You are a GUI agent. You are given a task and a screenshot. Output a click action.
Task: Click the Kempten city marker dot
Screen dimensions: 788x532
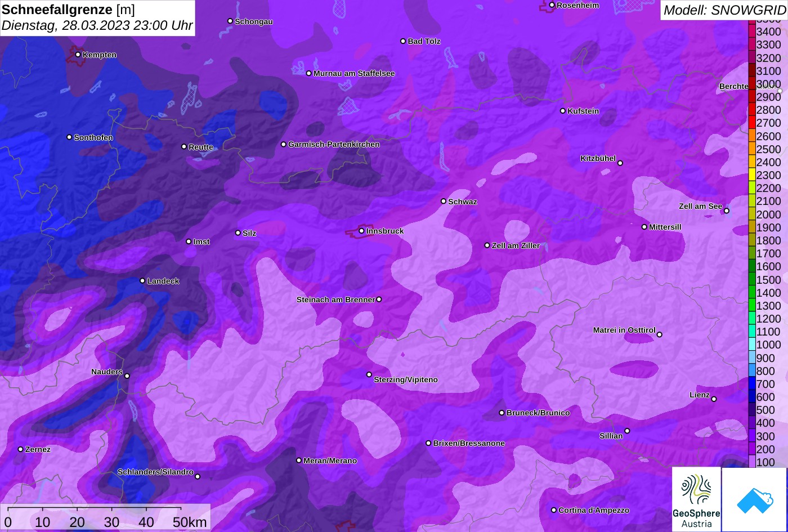click(78, 55)
